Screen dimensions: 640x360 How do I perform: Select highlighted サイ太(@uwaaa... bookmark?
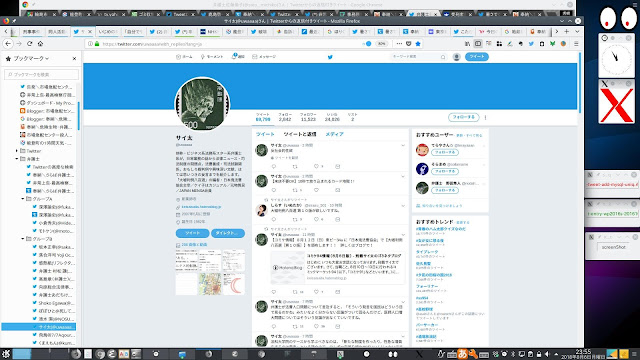39,327
